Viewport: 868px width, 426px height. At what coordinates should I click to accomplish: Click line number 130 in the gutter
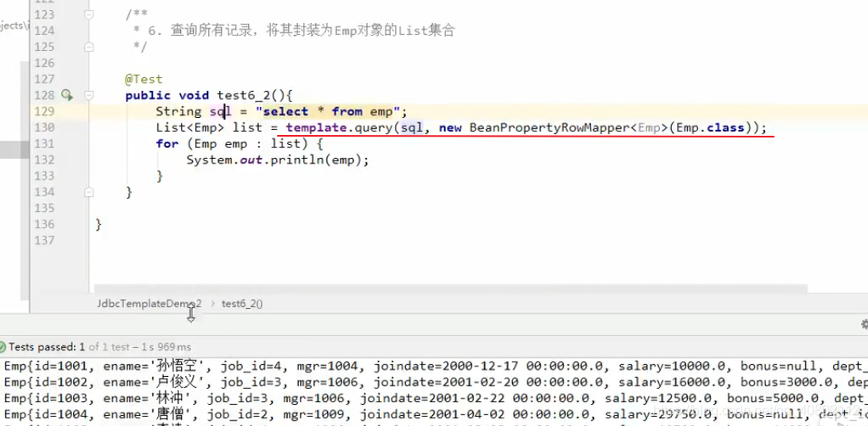click(x=44, y=128)
